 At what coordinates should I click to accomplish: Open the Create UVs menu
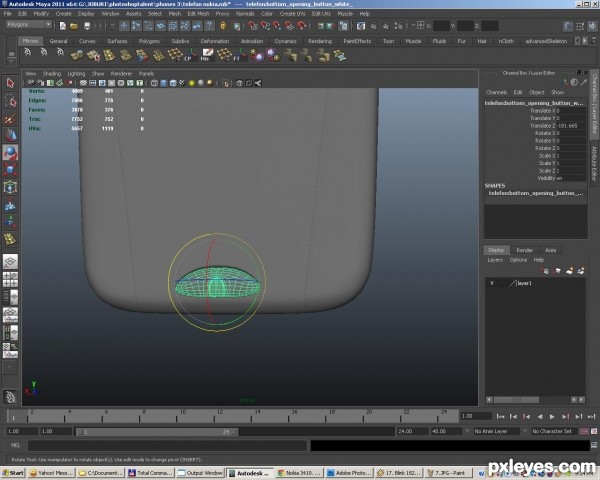pos(292,14)
